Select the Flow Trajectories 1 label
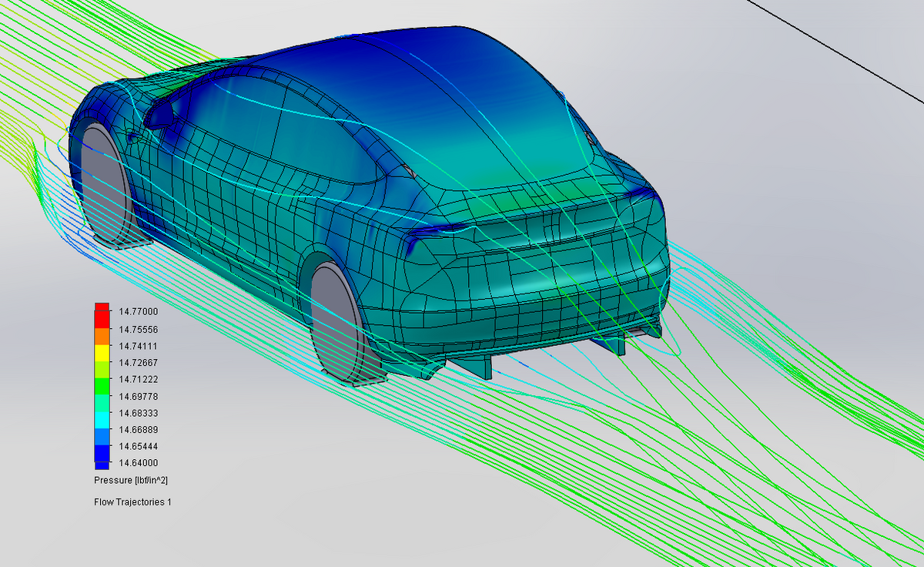 pos(132,502)
